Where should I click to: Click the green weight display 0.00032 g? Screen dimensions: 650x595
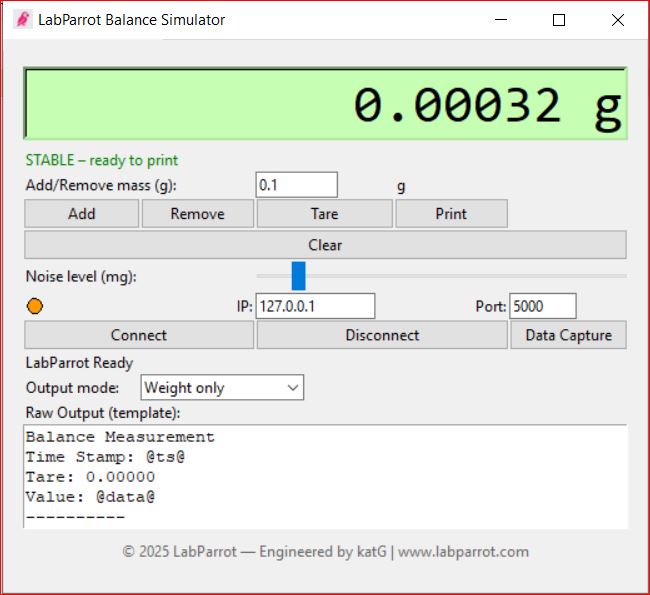click(325, 103)
